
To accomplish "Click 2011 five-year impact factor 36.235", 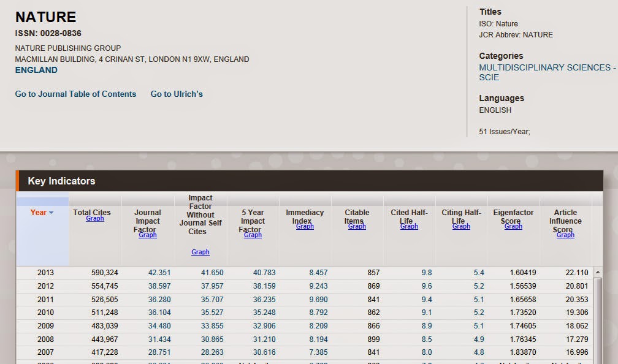I will click(264, 300).
